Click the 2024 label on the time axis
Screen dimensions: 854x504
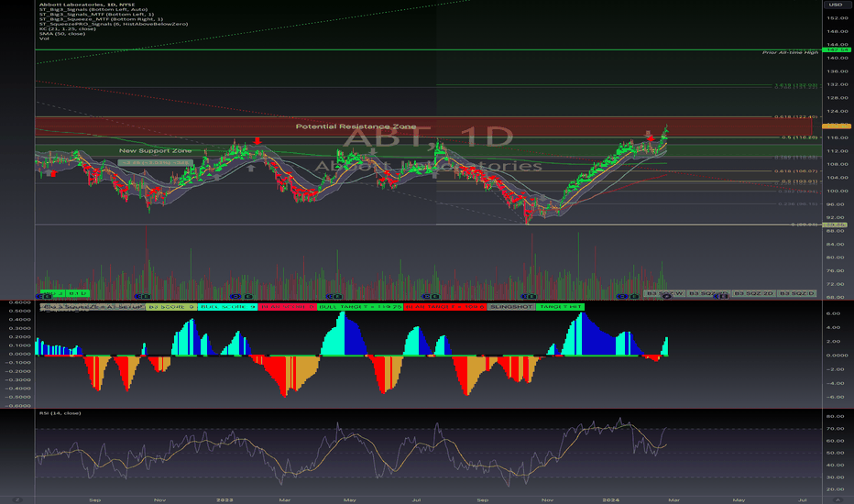(x=610, y=499)
